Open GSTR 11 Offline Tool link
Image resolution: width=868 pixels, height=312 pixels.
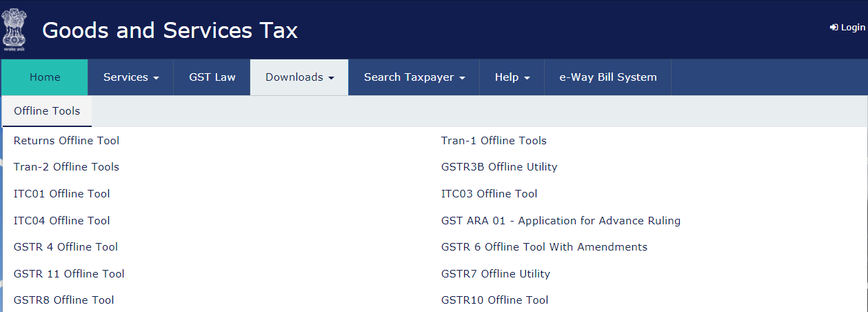[69, 274]
